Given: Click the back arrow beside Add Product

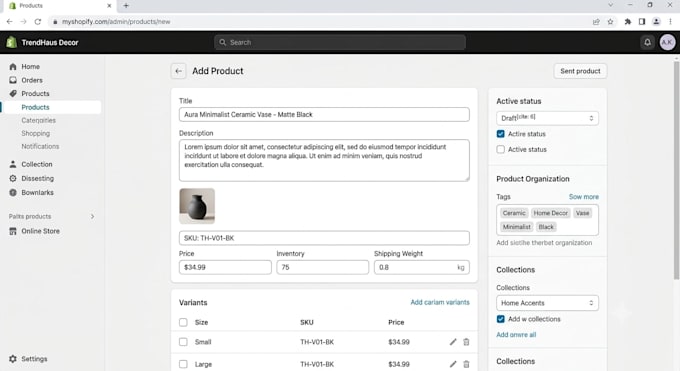Looking at the screenshot, I should pyautogui.click(x=178, y=71).
